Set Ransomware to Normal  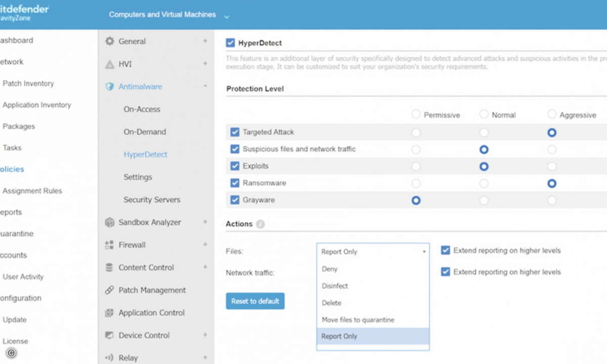[484, 184]
